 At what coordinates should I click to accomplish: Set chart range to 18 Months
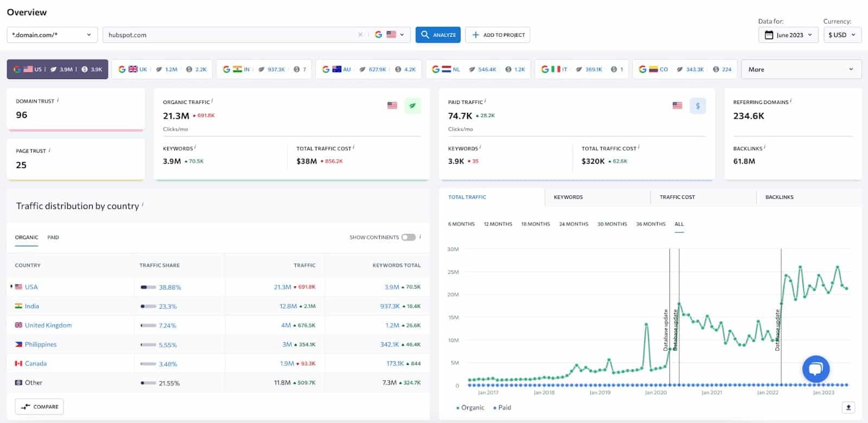535,224
